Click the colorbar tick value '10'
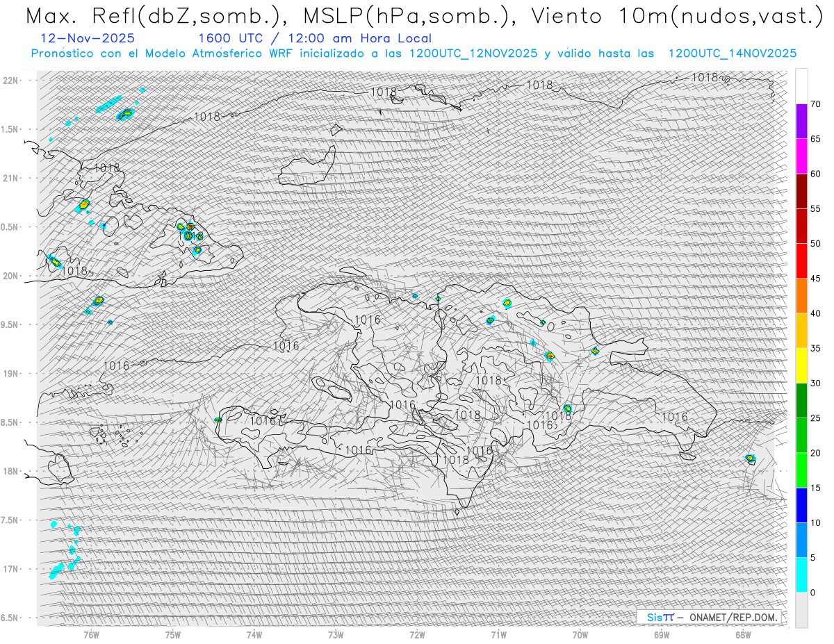Image resolution: width=834 pixels, height=644 pixels. click(815, 522)
